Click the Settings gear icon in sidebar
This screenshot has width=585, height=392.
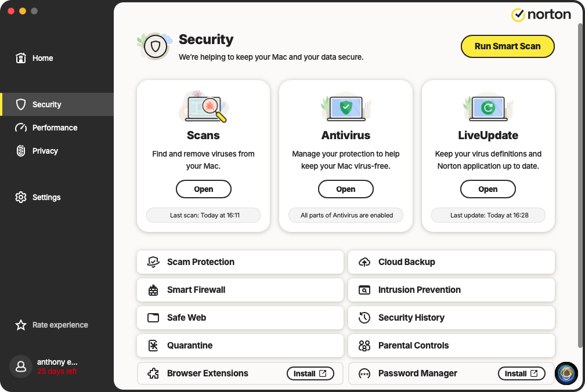tap(21, 197)
